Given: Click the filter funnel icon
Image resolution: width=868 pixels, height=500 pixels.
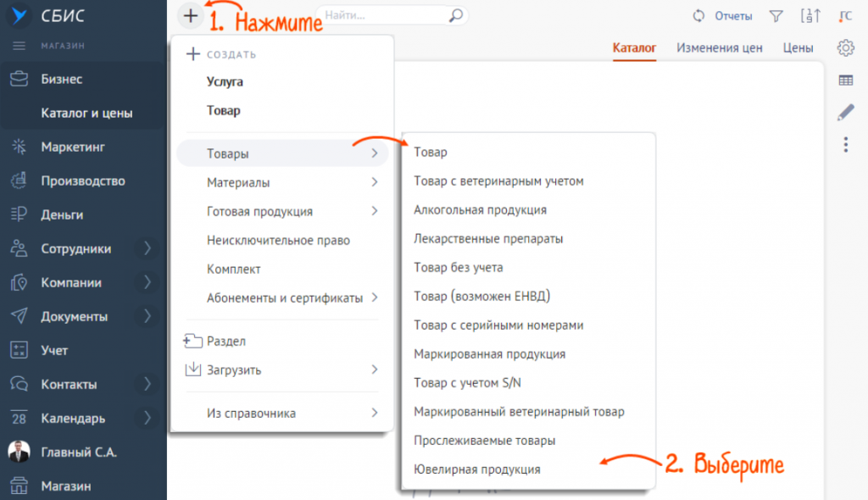Looking at the screenshot, I should point(775,16).
